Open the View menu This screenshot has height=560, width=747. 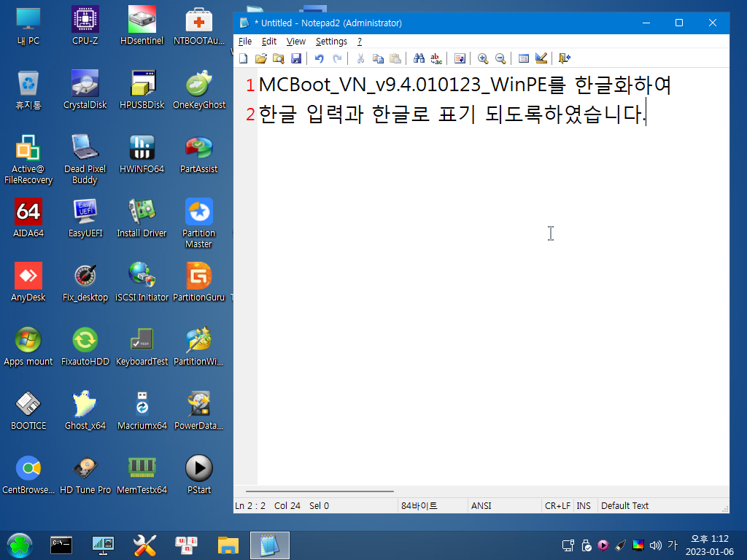pyautogui.click(x=296, y=42)
